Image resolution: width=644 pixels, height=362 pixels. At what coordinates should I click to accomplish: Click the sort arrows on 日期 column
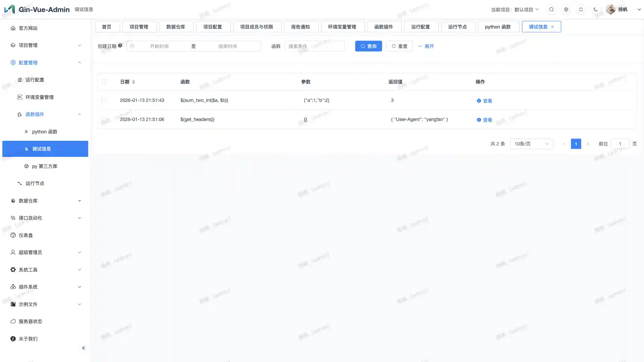coord(133,82)
